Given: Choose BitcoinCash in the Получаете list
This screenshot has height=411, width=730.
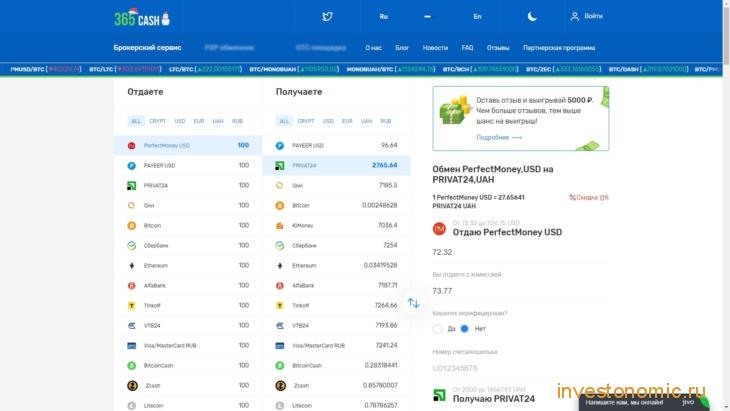Looking at the screenshot, I should coord(337,366).
